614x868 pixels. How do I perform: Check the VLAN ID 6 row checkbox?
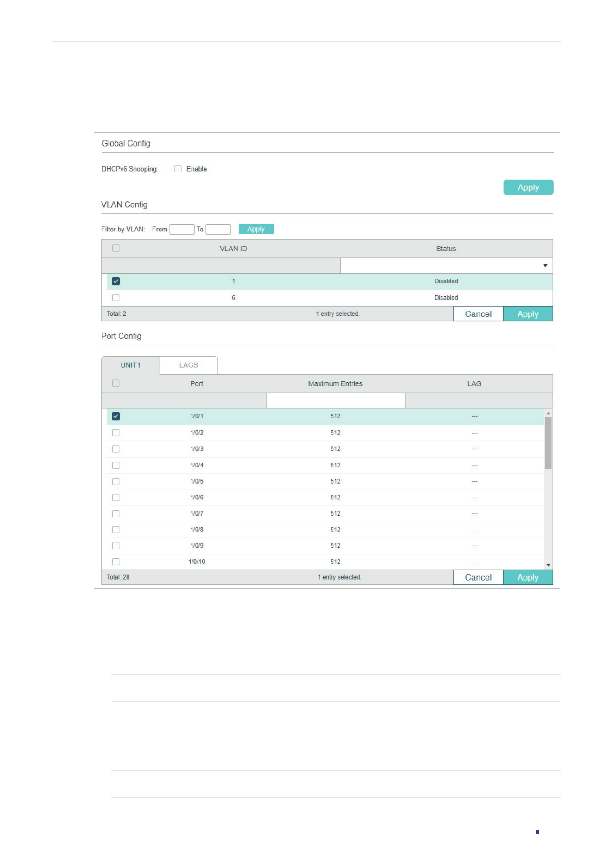pyautogui.click(x=116, y=298)
